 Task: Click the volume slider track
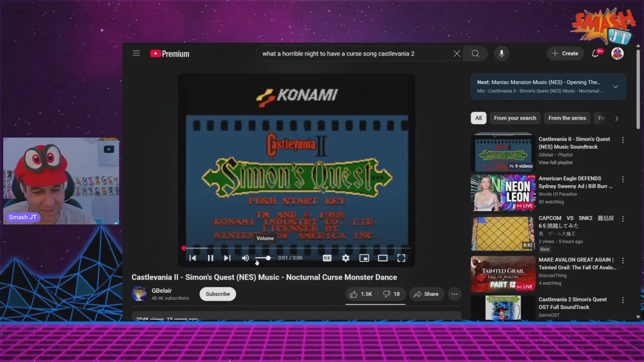263,258
